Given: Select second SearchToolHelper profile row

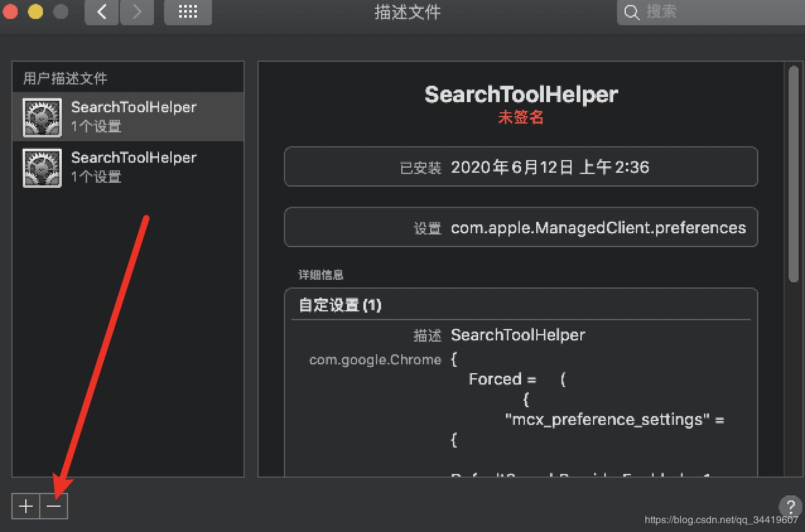Looking at the screenshot, I should pos(128,167).
